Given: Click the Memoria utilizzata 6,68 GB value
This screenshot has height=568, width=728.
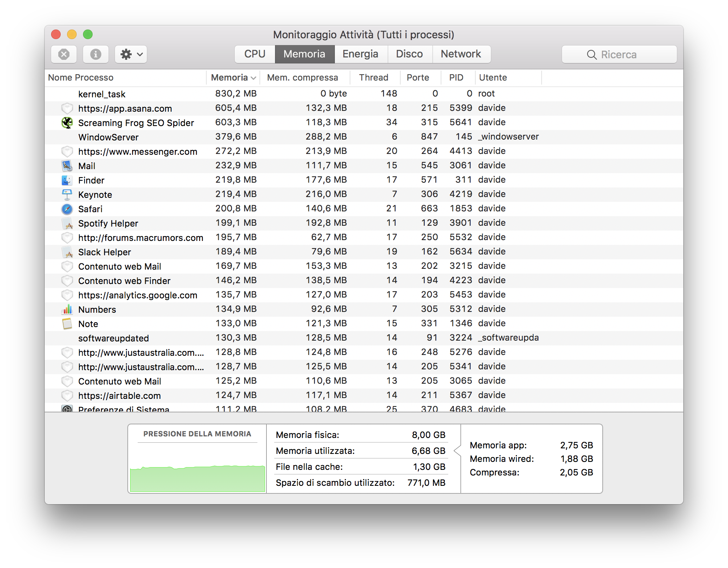Looking at the screenshot, I should [429, 451].
